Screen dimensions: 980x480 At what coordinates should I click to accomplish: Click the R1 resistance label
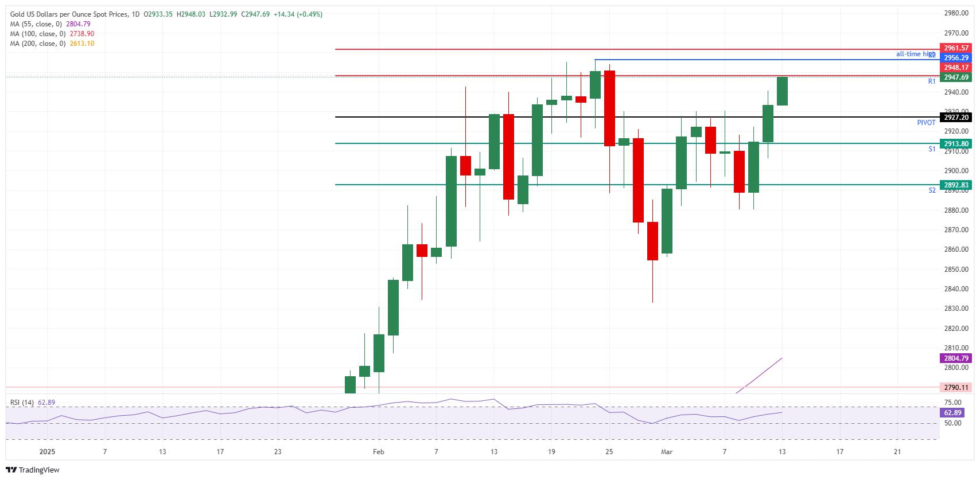click(932, 81)
